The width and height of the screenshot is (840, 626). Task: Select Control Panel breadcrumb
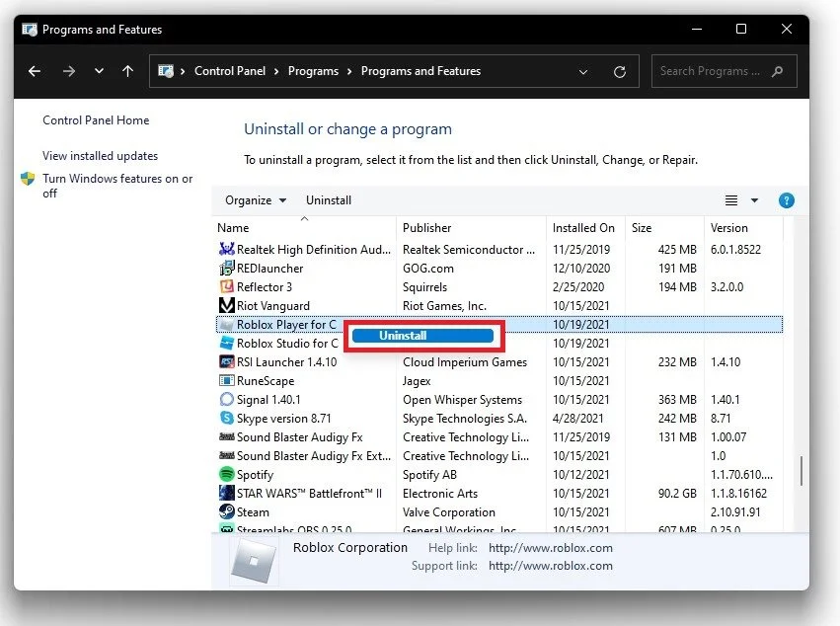230,71
